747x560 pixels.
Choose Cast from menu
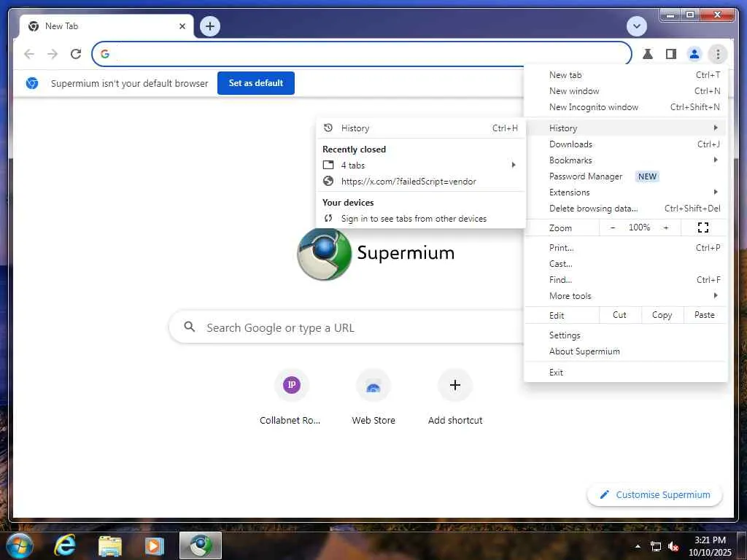click(625, 264)
